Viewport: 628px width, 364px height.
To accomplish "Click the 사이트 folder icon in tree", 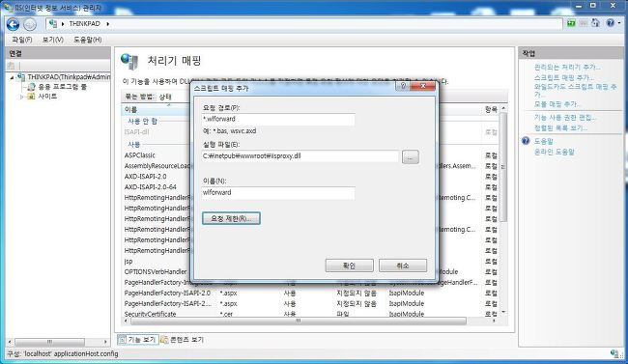I will tap(31, 97).
